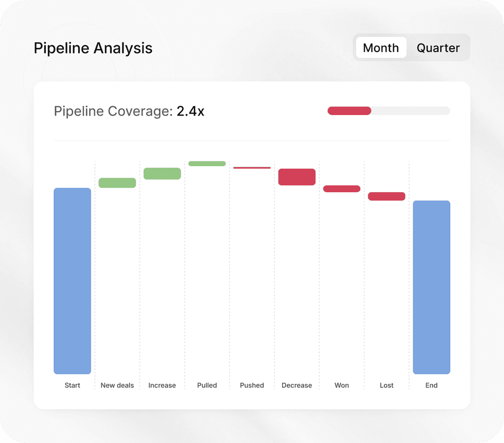Click the Pulled bar segment

[207, 163]
